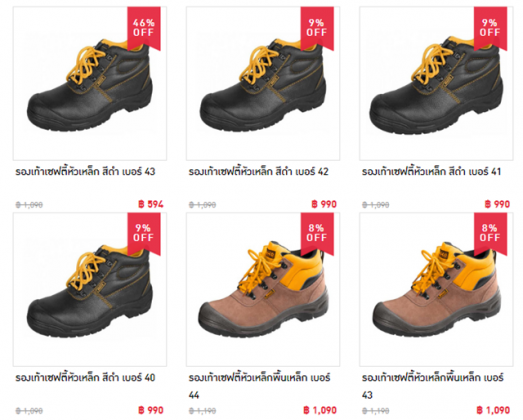Click the 46% OFF badge
This screenshot has height=420, width=523.
pyautogui.click(x=144, y=28)
